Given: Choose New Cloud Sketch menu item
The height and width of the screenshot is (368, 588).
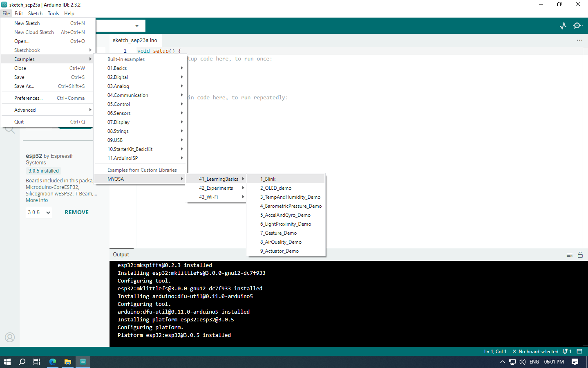Looking at the screenshot, I should (47, 32).
